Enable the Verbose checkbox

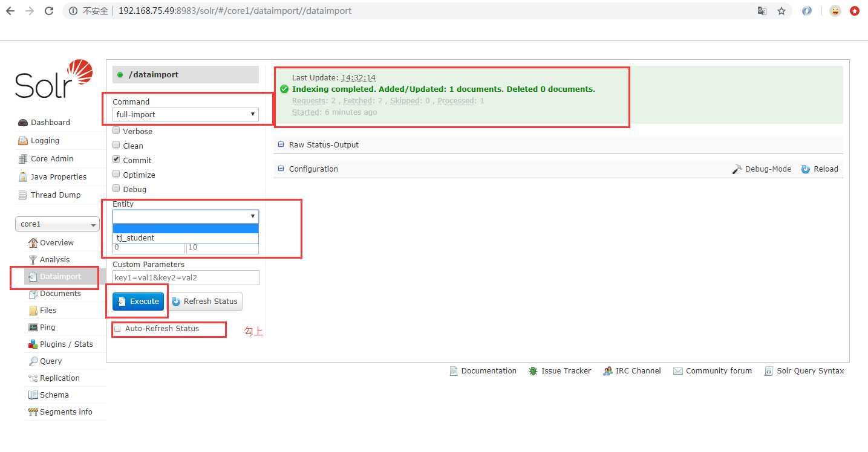116,131
